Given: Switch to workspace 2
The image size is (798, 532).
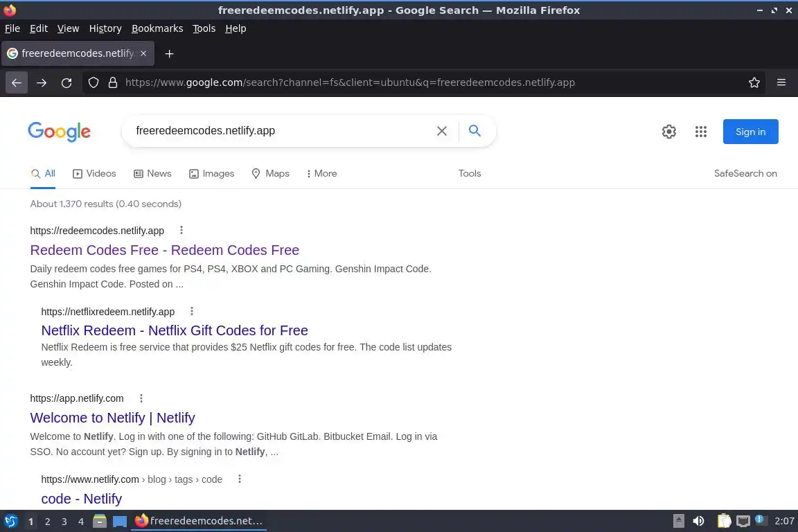Looking at the screenshot, I should tap(47, 522).
